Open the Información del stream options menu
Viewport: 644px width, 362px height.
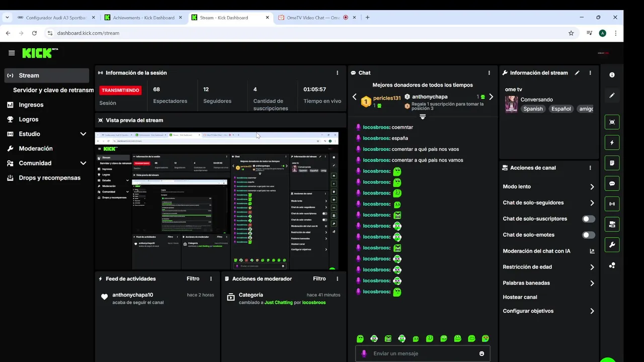coord(590,73)
